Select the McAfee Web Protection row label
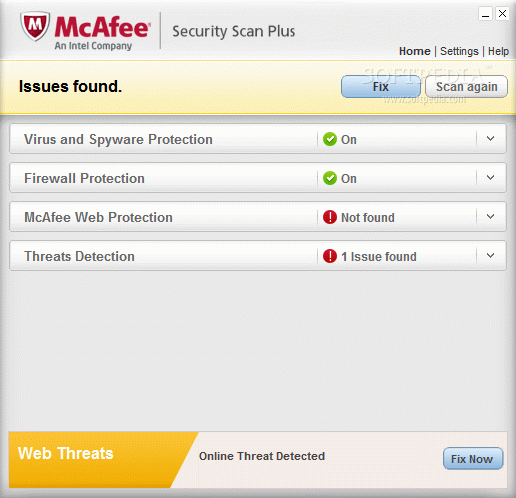This screenshot has height=498, width=516. coord(98,217)
